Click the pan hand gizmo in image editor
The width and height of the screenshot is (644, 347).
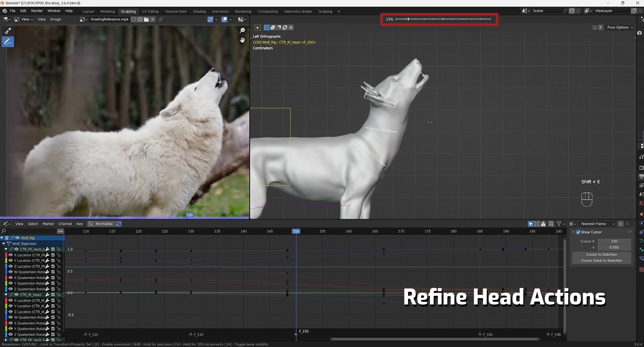(x=242, y=40)
